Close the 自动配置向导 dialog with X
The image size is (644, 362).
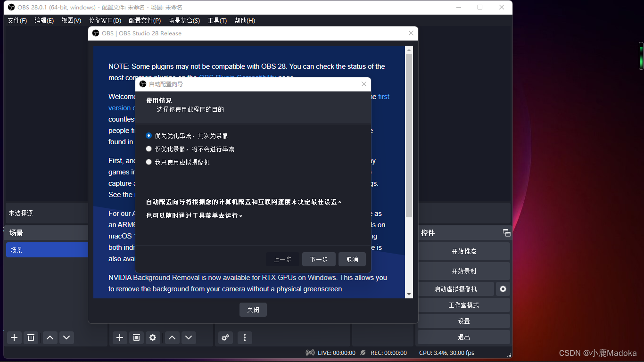[x=364, y=84]
